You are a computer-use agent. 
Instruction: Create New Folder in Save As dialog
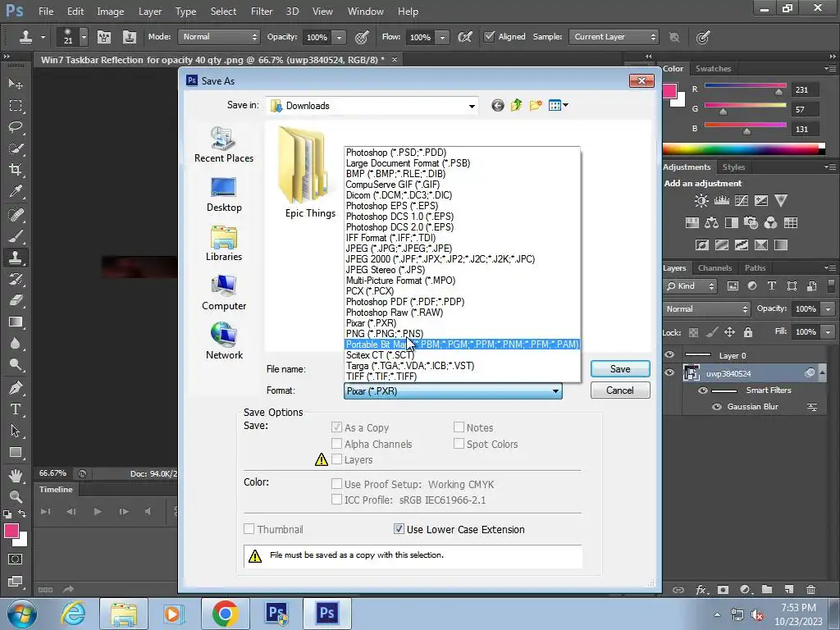pos(535,106)
